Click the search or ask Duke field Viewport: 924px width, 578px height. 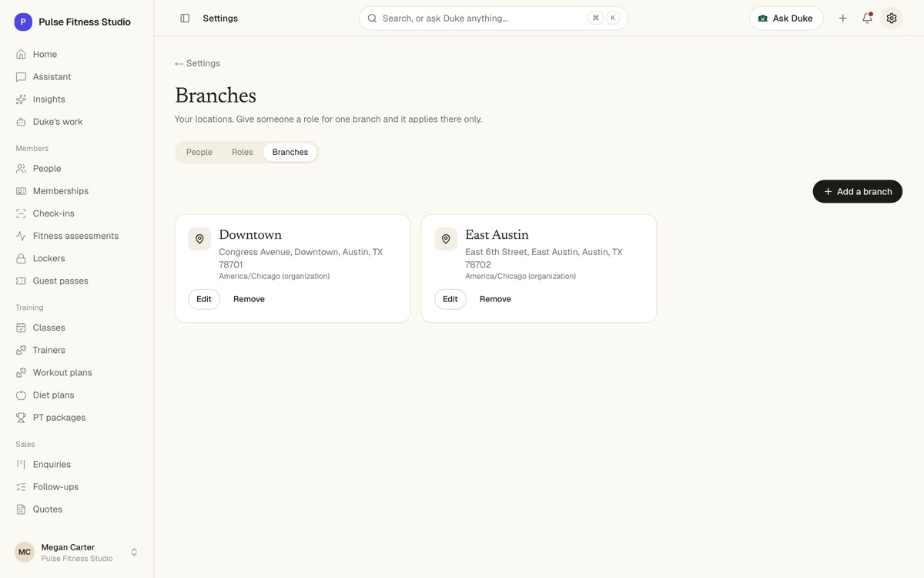pyautogui.click(x=494, y=18)
